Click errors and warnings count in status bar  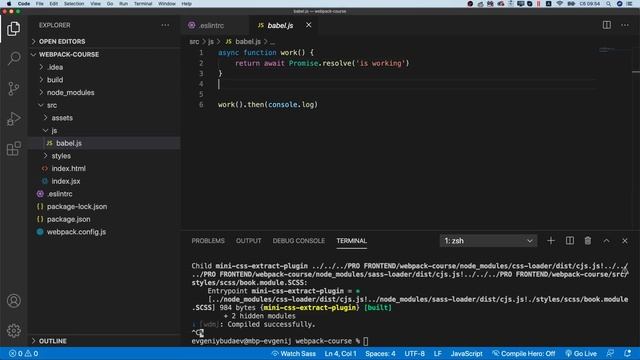coord(24,353)
